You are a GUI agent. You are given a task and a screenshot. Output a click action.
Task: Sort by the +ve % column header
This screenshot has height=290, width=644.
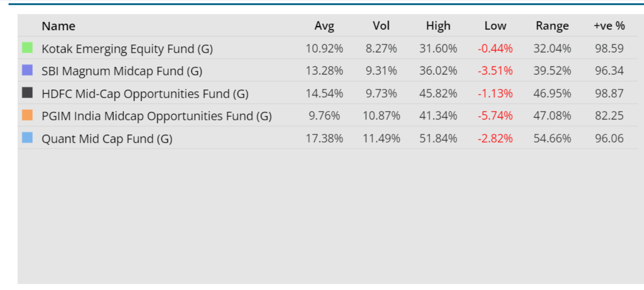(x=609, y=26)
